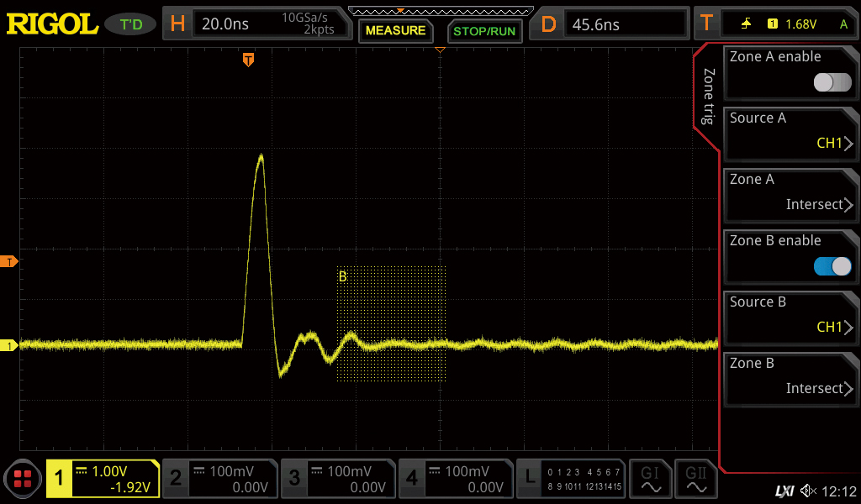Click the LXI network status icon

coord(784,491)
